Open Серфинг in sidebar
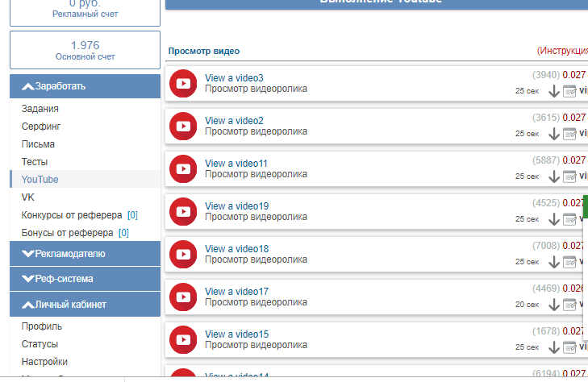588x382 pixels. point(41,127)
